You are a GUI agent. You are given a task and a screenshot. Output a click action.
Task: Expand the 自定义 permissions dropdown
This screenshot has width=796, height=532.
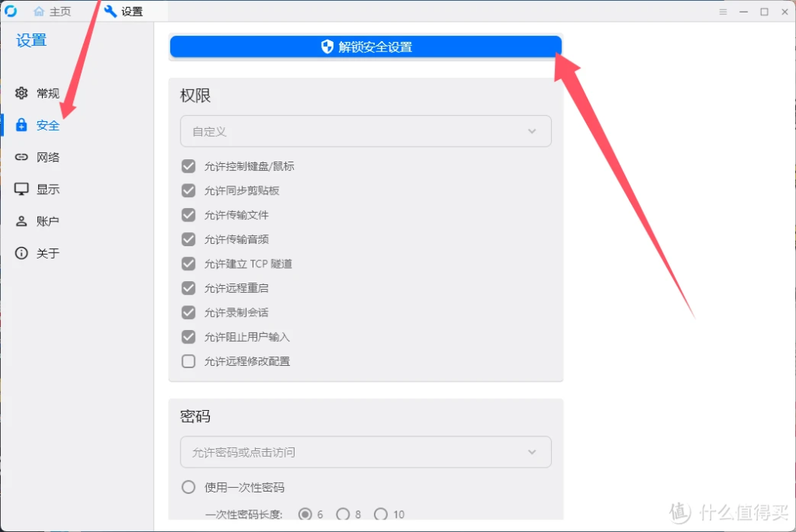tap(365, 131)
